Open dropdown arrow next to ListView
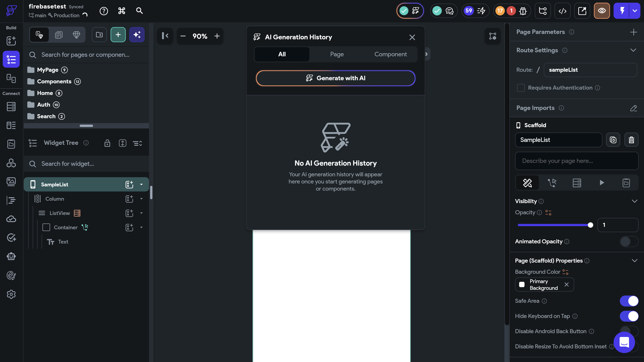 tap(141, 213)
